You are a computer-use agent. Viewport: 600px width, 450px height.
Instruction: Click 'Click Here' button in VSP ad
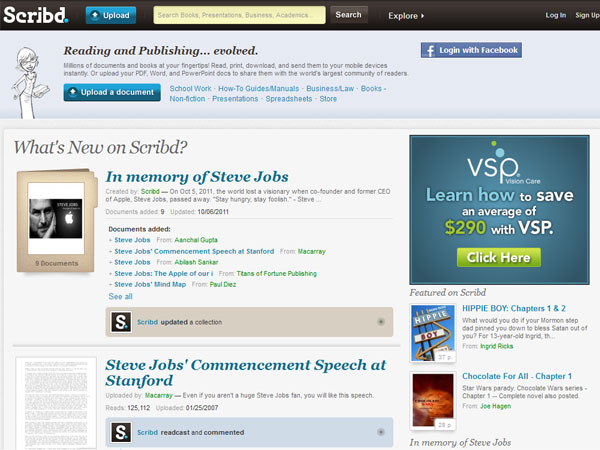[x=499, y=258]
